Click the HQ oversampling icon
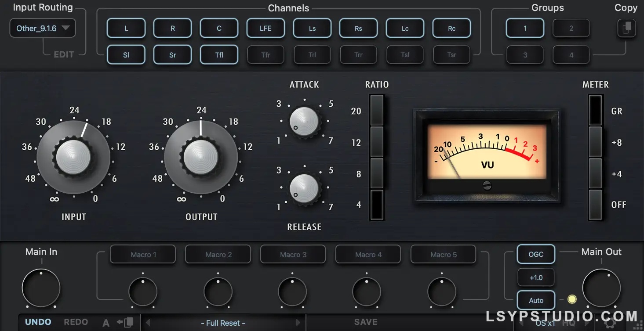Screen dimensions: 644x331 coord(568,324)
